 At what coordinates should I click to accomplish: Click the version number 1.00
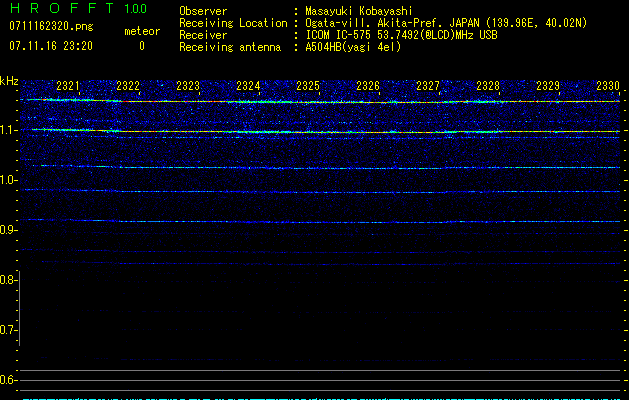134,9
